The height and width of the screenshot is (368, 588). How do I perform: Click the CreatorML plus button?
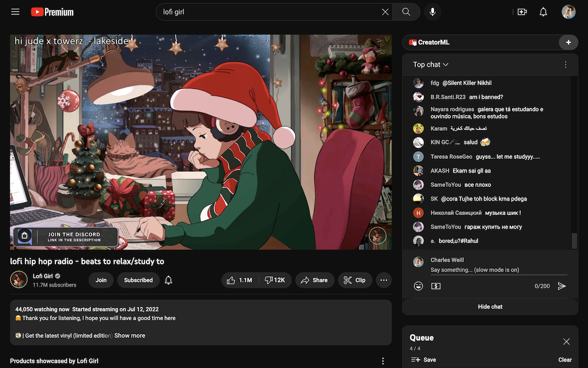coord(568,42)
